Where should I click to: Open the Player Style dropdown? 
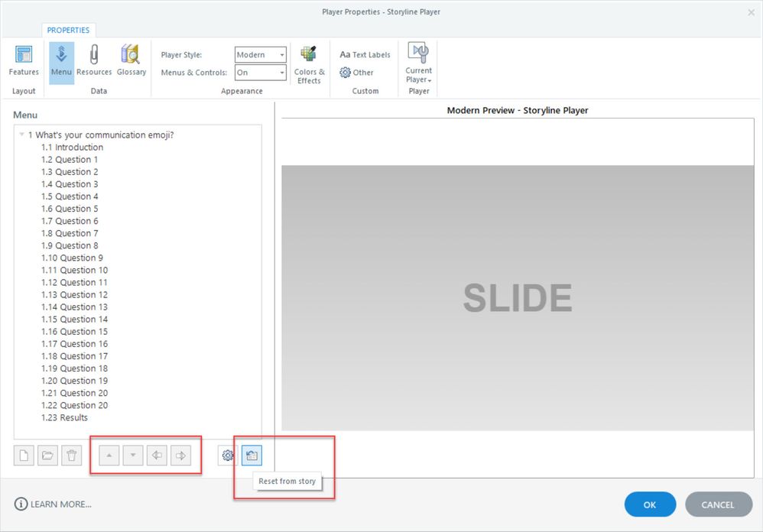click(261, 55)
